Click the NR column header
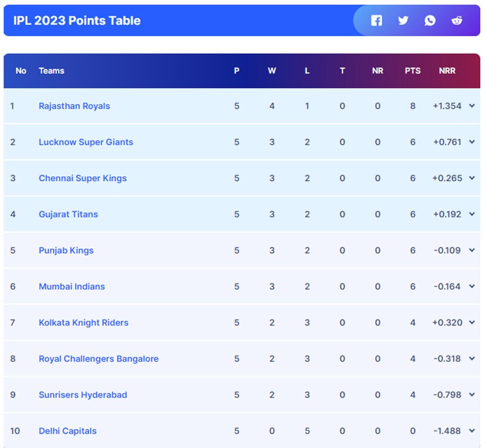 378,71
